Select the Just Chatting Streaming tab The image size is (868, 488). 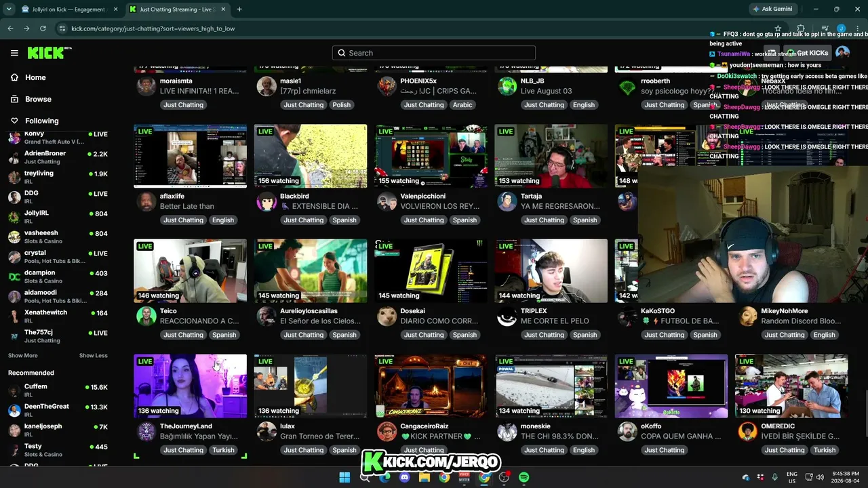tap(178, 9)
